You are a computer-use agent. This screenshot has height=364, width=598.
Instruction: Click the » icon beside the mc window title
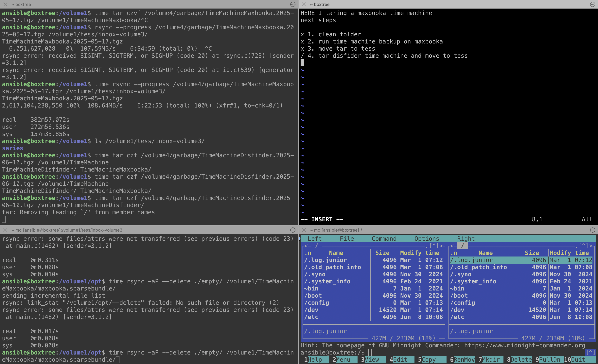12,230
